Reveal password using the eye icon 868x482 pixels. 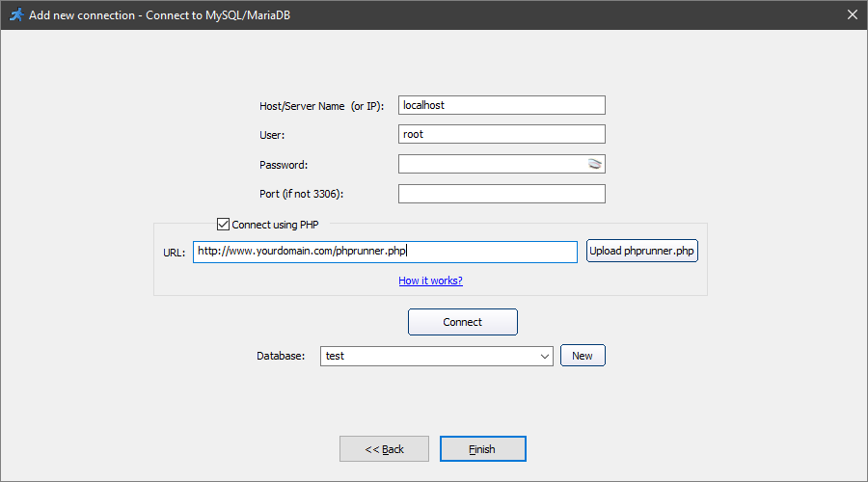(x=594, y=164)
